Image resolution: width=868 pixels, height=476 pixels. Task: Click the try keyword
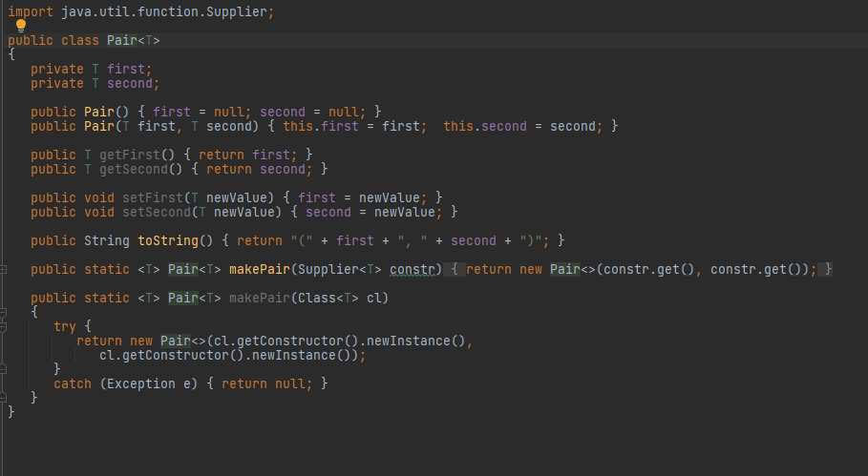pos(65,327)
